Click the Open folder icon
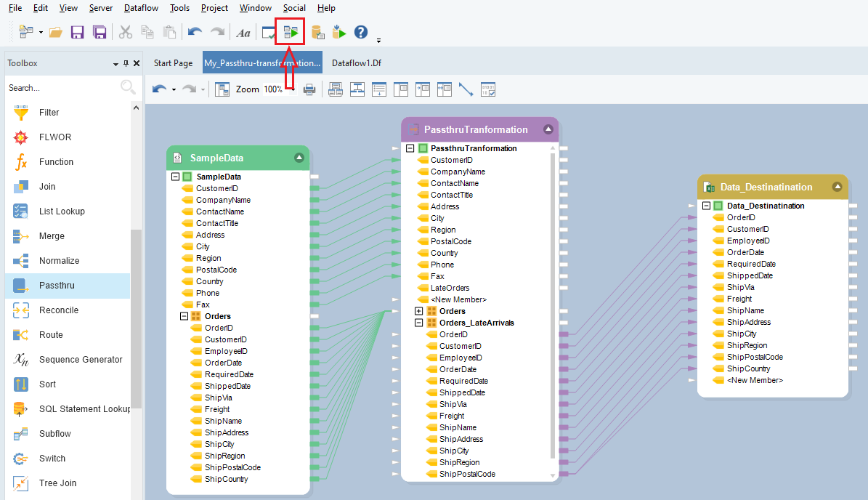 coord(55,33)
